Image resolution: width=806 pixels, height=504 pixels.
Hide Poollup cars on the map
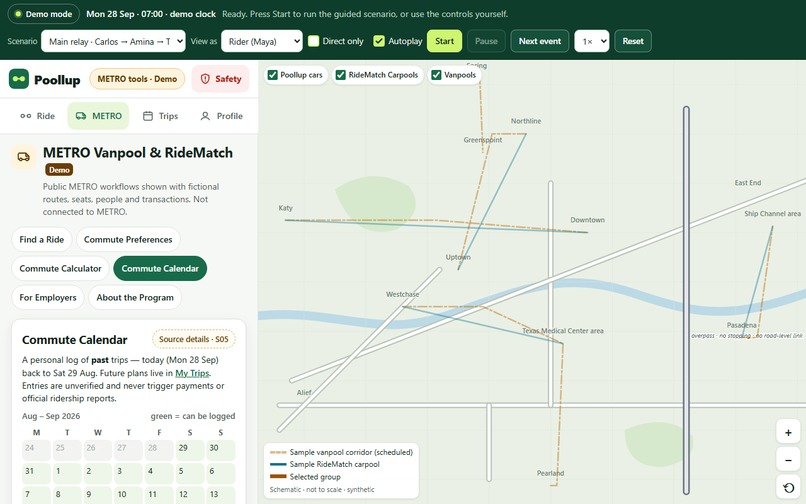(272, 75)
